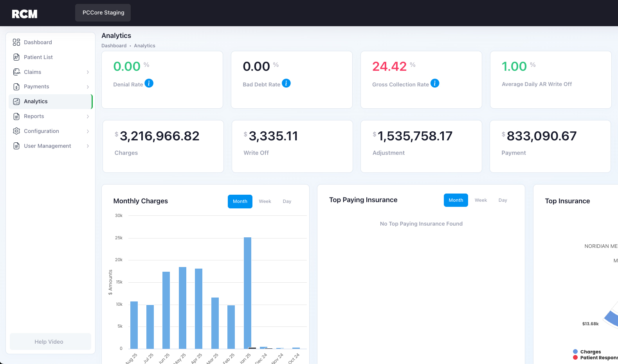Click the Configuration gear icon
Image resolution: width=618 pixels, height=364 pixels.
pyautogui.click(x=16, y=131)
